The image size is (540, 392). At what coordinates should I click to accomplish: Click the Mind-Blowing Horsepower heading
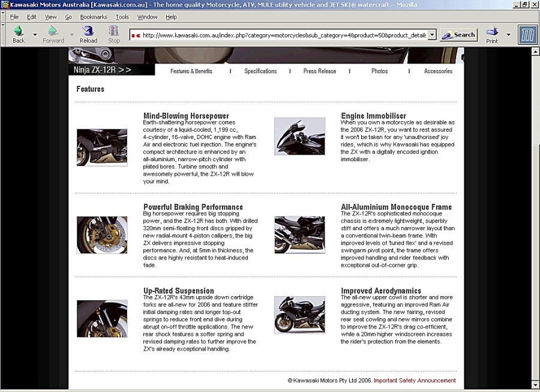coord(186,116)
